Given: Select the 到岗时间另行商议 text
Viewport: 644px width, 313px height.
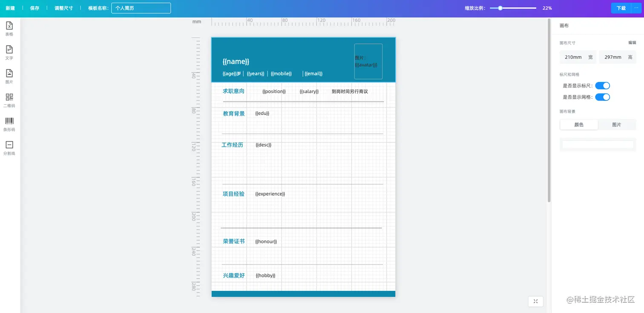Looking at the screenshot, I should (350, 91).
